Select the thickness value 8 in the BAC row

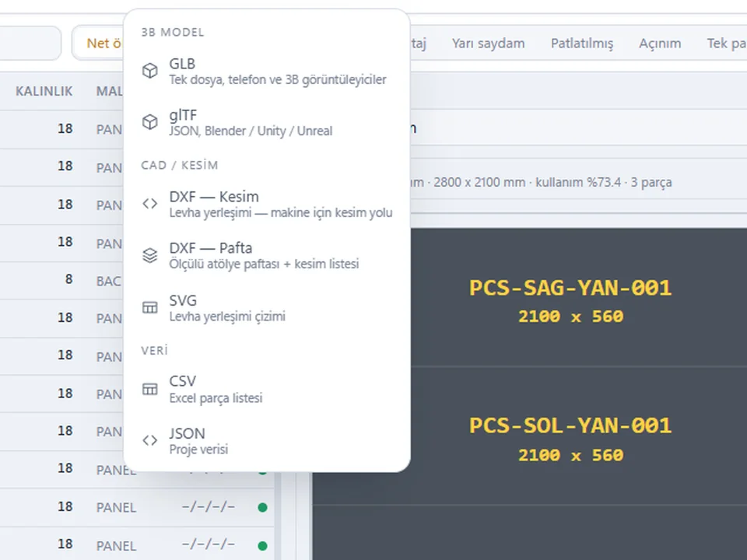point(69,279)
